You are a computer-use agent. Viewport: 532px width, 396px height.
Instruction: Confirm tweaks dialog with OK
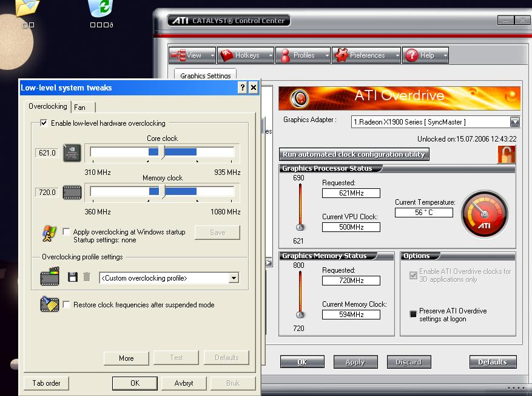(x=135, y=383)
